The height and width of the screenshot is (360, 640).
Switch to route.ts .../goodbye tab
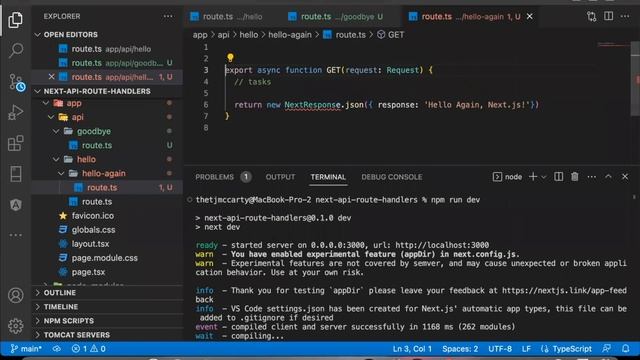point(336,16)
